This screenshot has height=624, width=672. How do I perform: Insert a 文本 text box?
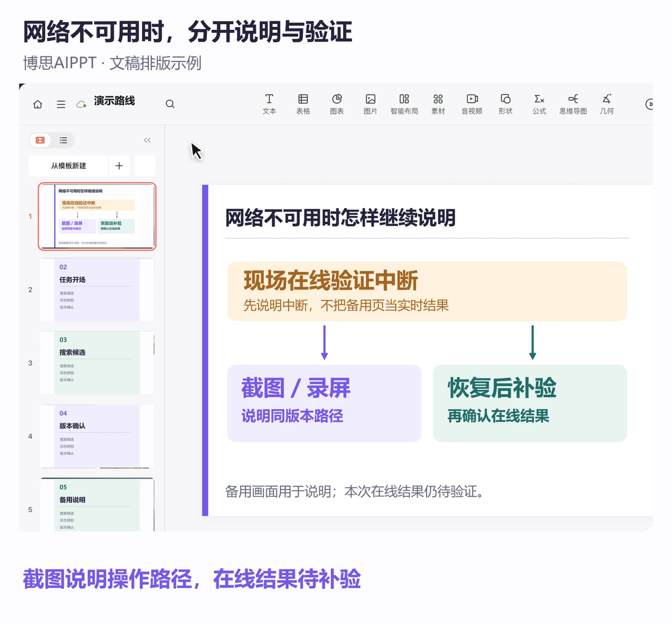269,104
